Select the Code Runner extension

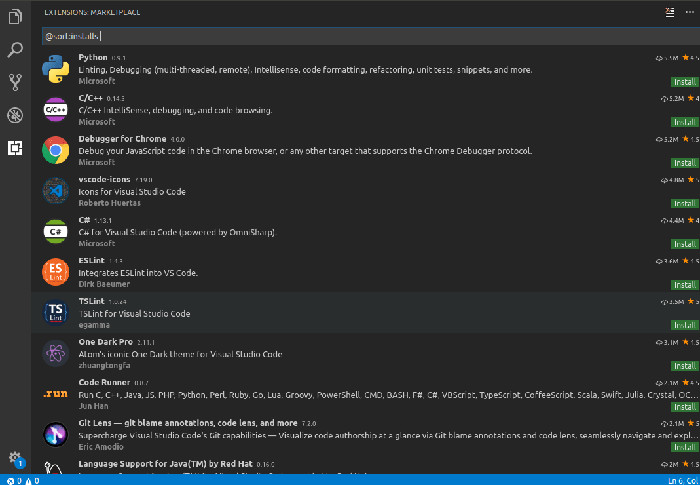(300, 395)
